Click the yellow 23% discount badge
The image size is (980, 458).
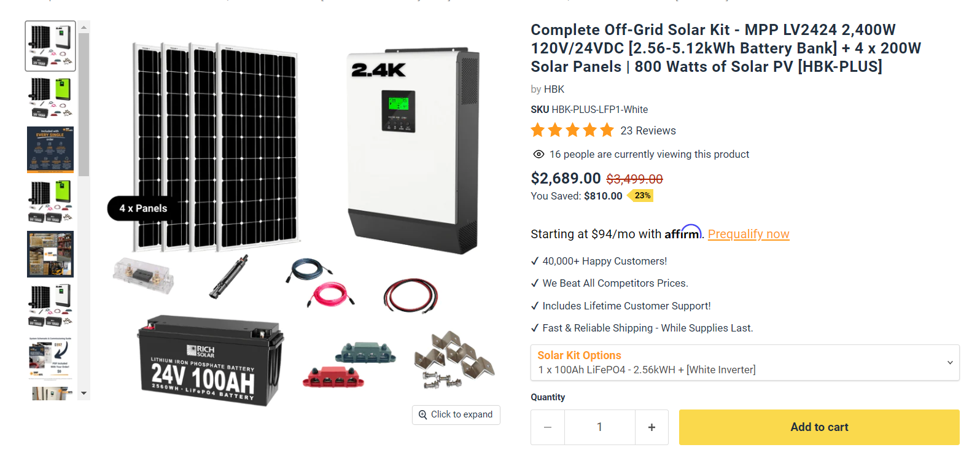click(x=644, y=195)
